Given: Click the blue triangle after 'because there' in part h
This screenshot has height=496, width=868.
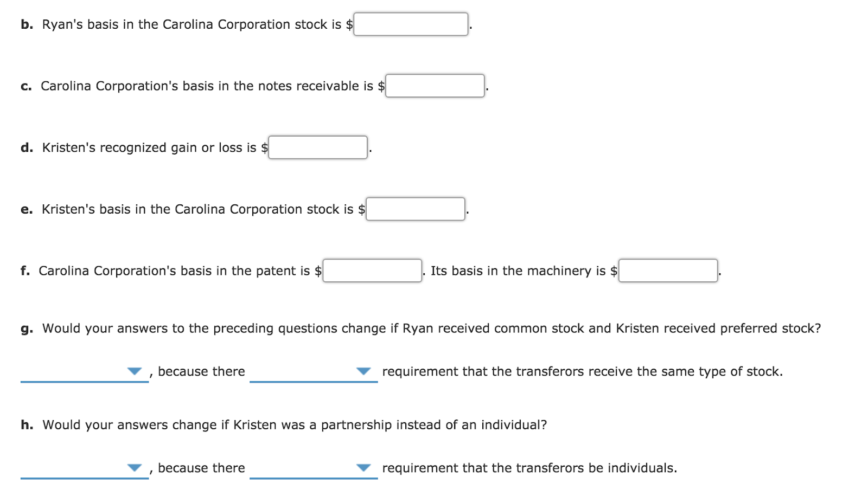Looking at the screenshot, I should 363,468.
